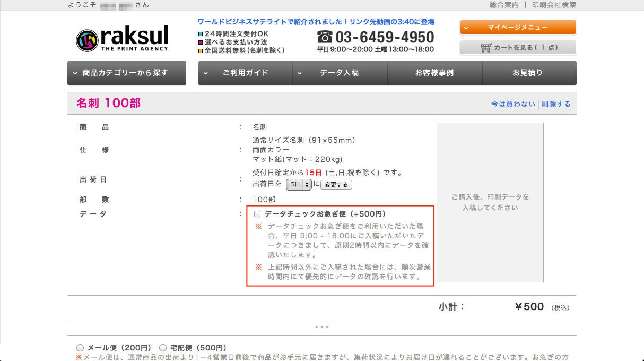This screenshot has width=644, height=361.
Task: Expand ご利用ガイド menu
Action: (x=245, y=73)
